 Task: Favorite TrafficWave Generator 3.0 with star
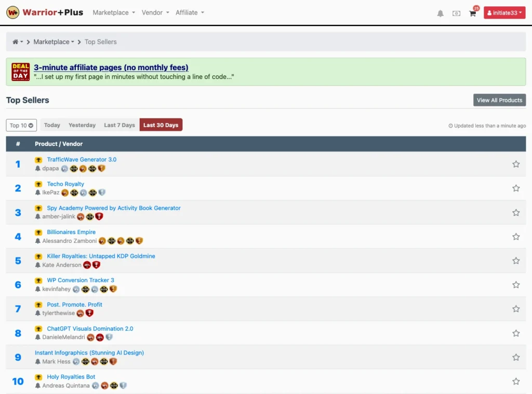[x=516, y=164]
